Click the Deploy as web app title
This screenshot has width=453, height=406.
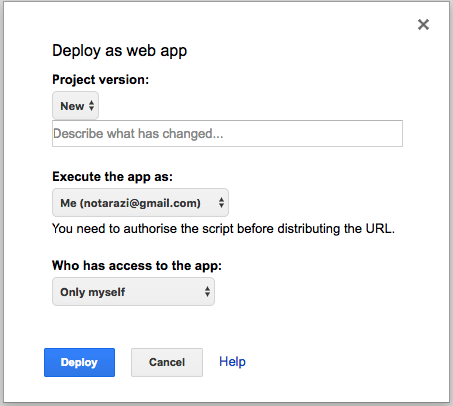(x=120, y=51)
